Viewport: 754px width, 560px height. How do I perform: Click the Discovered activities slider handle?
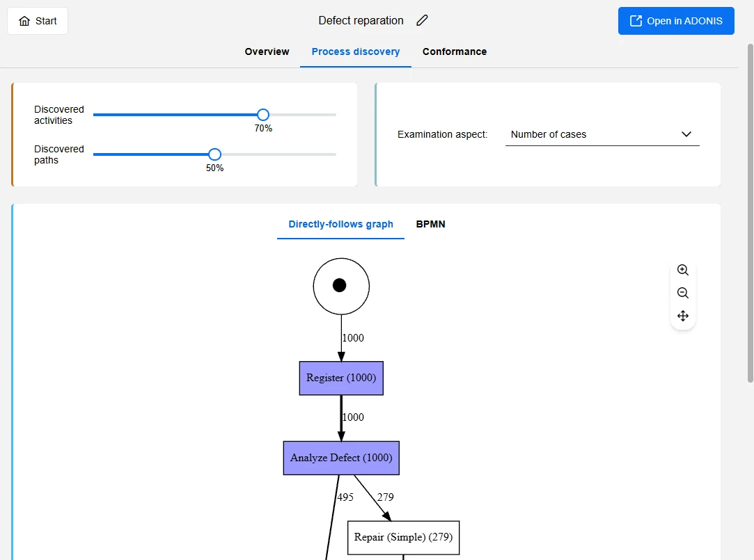pyautogui.click(x=262, y=115)
